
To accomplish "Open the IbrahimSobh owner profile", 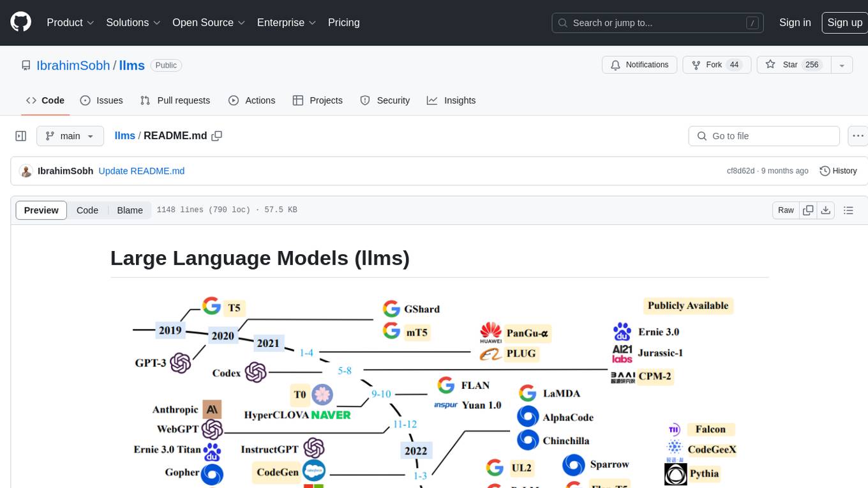I will [x=73, y=65].
